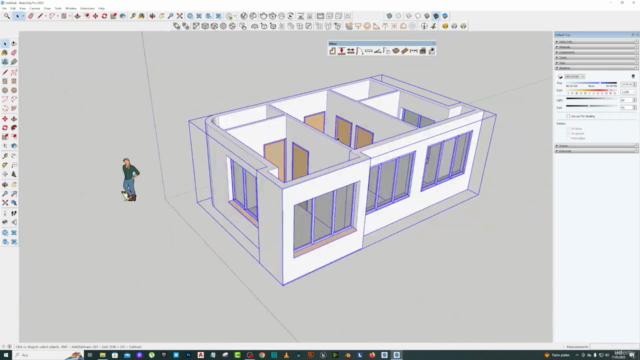Open Select tool dropdown arrow in top toolbar
640x360 pixels.
(23, 16)
